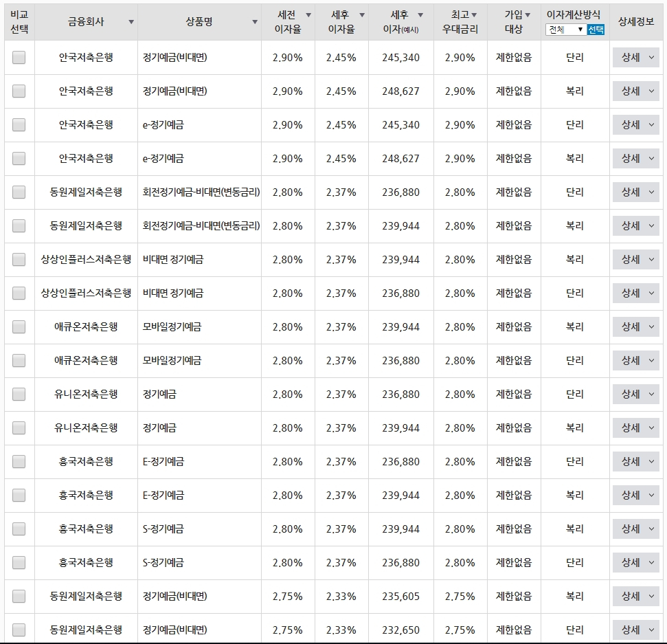Sort by 상품명 column arrow
The width and height of the screenshot is (667, 644).
click(254, 22)
